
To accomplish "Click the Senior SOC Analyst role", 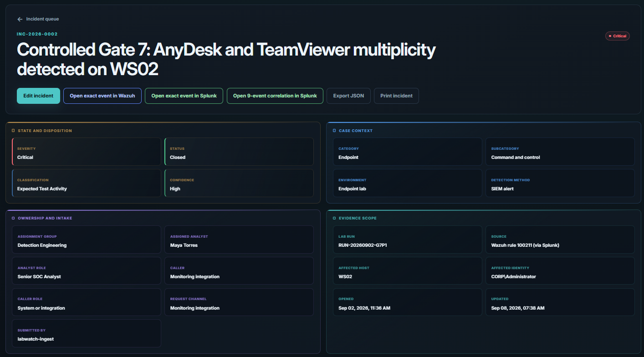I will (39, 276).
